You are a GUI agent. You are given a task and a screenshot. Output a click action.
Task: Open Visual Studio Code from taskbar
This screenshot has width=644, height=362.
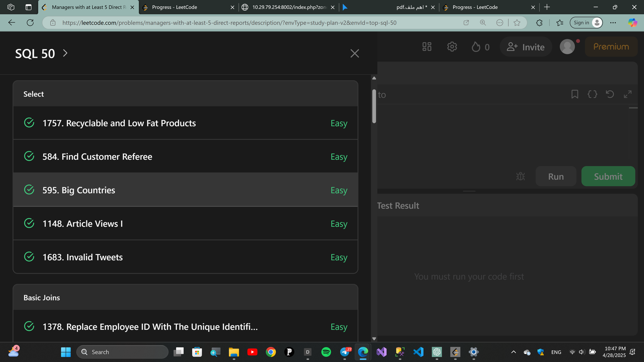tap(418, 352)
